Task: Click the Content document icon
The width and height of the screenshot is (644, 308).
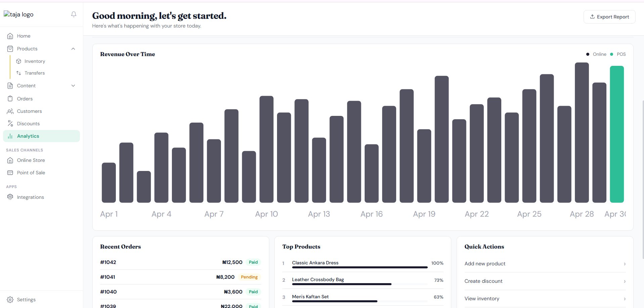Action: 10,86
